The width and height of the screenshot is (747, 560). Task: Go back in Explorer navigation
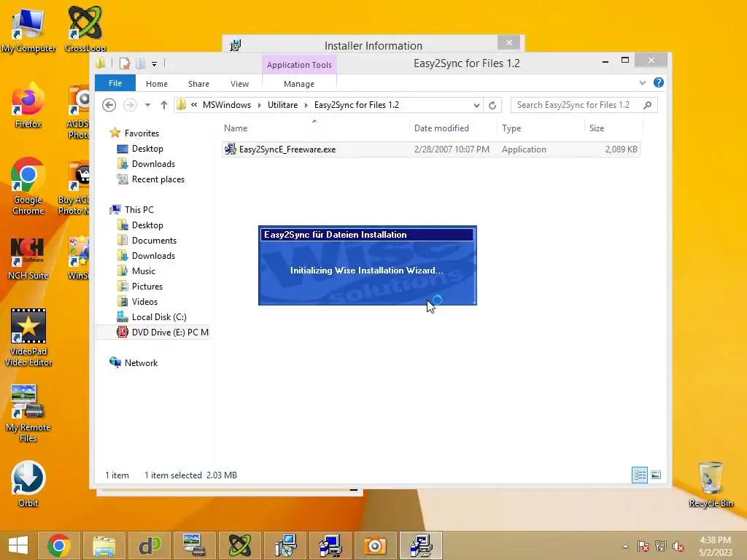point(109,105)
